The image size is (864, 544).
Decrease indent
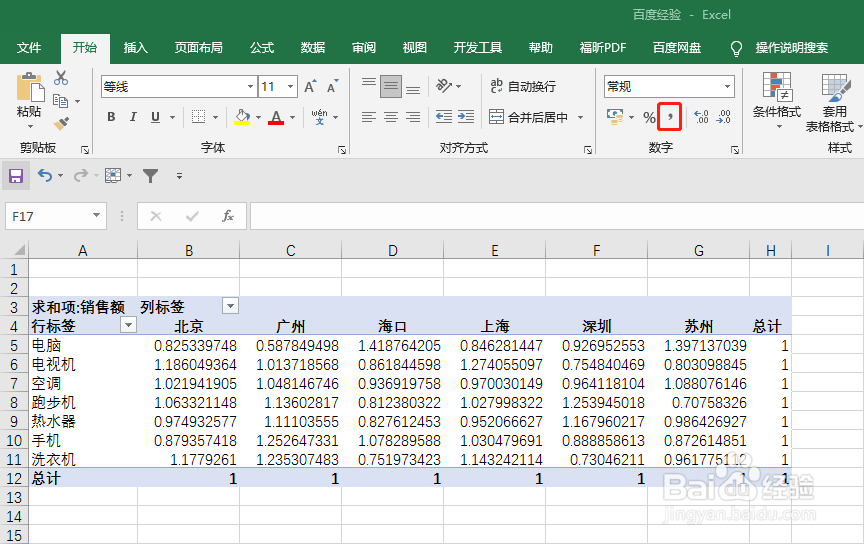pyautogui.click(x=444, y=117)
